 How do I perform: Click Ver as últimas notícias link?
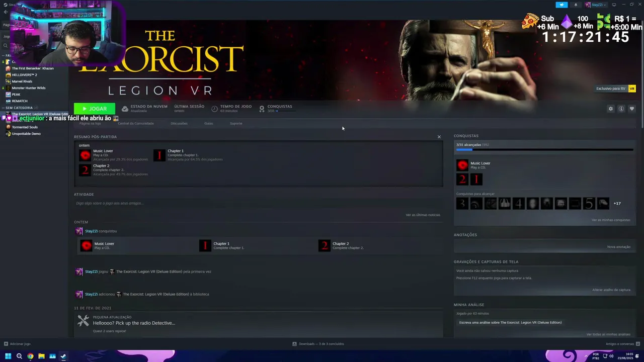tap(423, 215)
